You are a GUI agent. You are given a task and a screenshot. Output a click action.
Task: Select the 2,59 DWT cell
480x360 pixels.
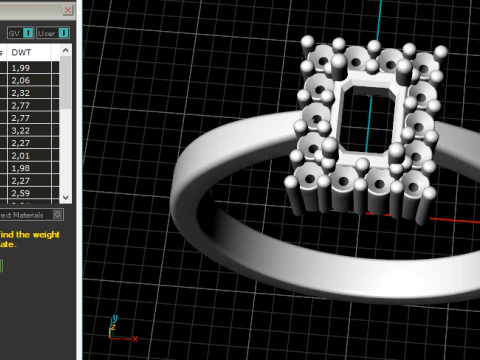29,193
